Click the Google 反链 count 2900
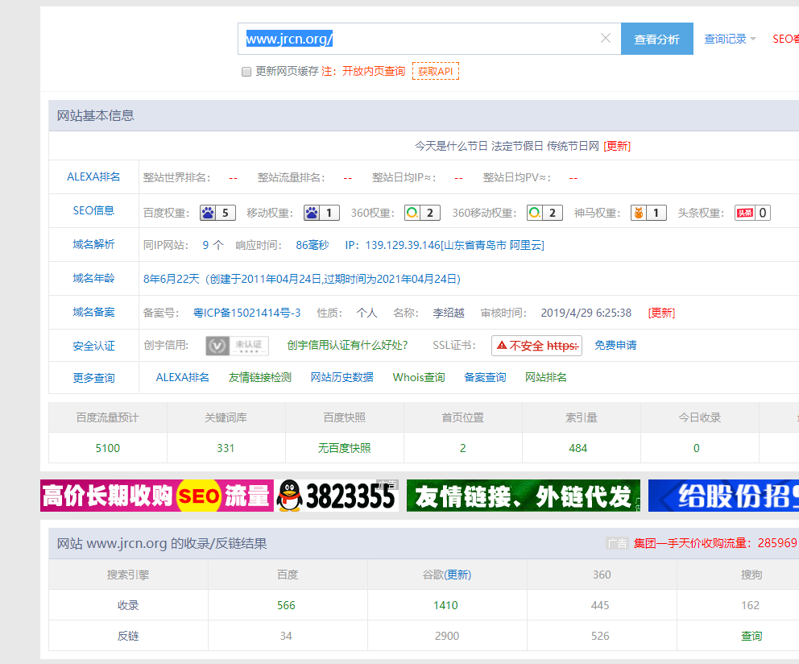799x664 pixels. pos(447,635)
